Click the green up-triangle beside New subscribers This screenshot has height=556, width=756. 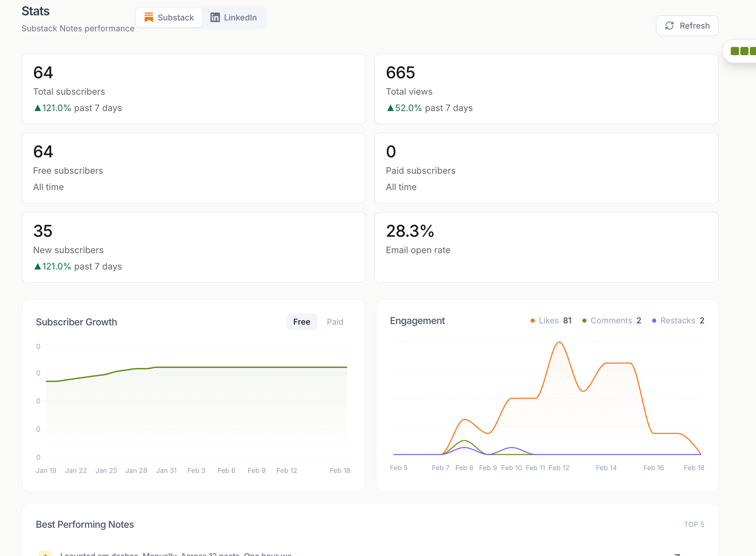point(37,267)
